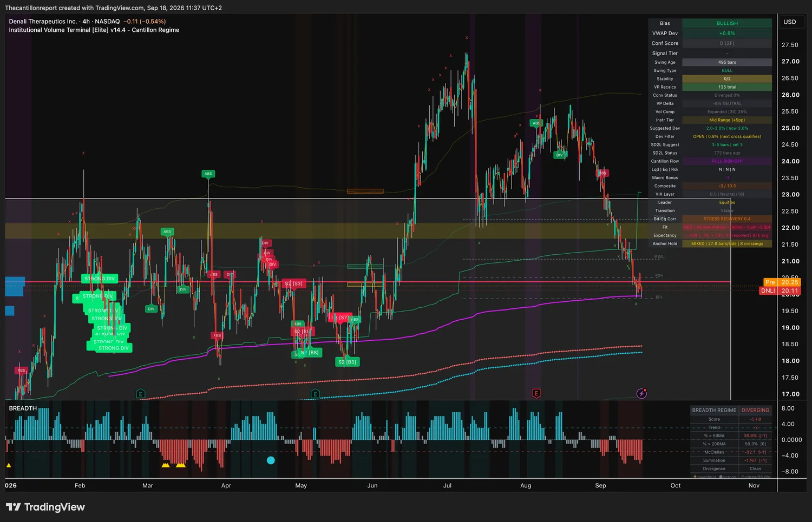Click the -1767 Summation value

tap(755, 460)
